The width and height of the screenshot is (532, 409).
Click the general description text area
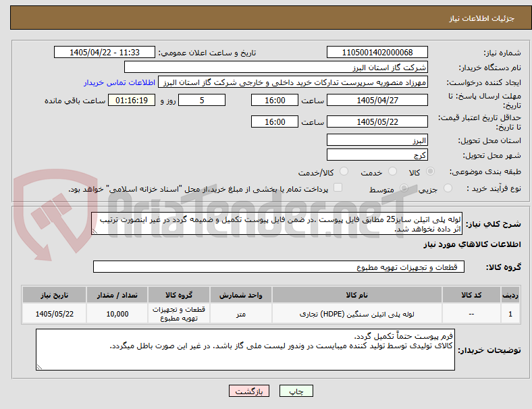(x=277, y=224)
